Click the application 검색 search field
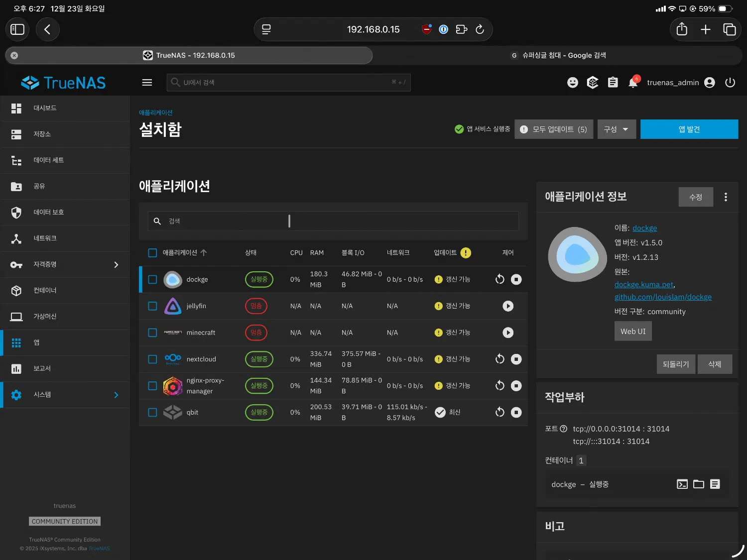The height and width of the screenshot is (560, 747). (x=333, y=221)
